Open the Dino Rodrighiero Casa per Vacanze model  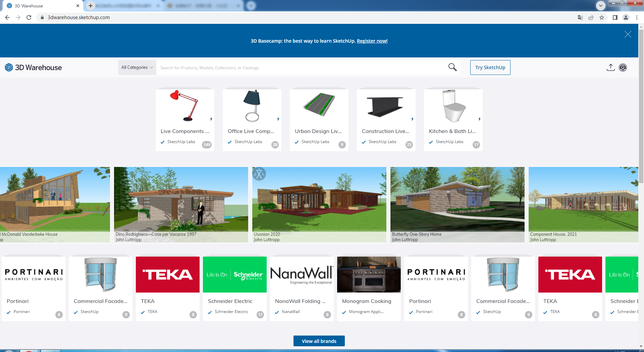(x=181, y=205)
